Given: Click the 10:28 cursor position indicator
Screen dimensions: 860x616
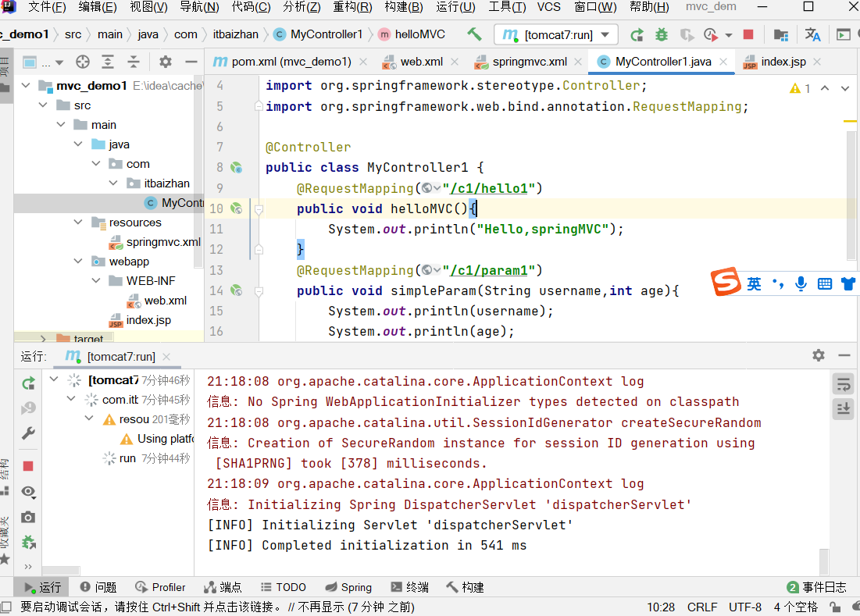Looking at the screenshot, I should [x=661, y=607].
